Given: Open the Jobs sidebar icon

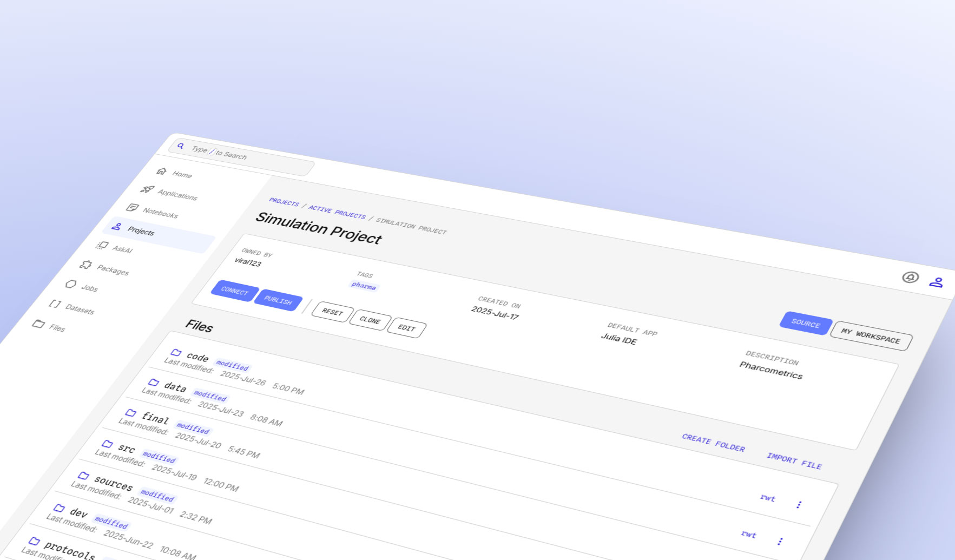Looking at the screenshot, I should pos(71,284).
